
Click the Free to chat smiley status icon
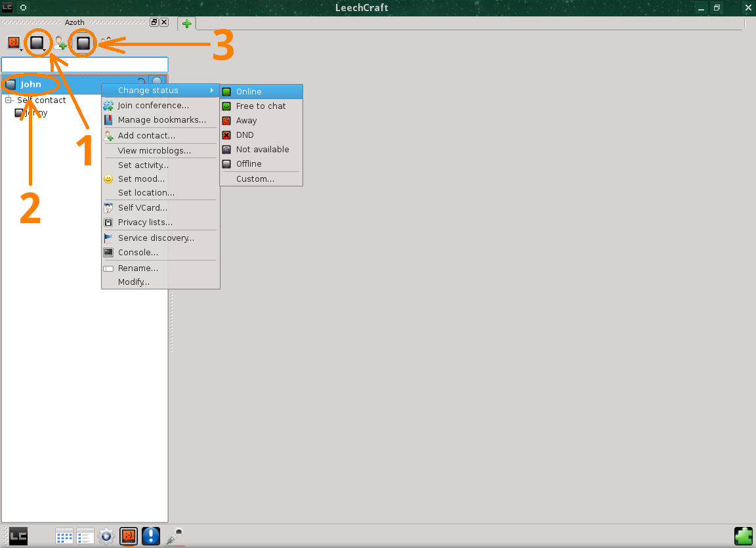pyautogui.click(x=226, y=106)
